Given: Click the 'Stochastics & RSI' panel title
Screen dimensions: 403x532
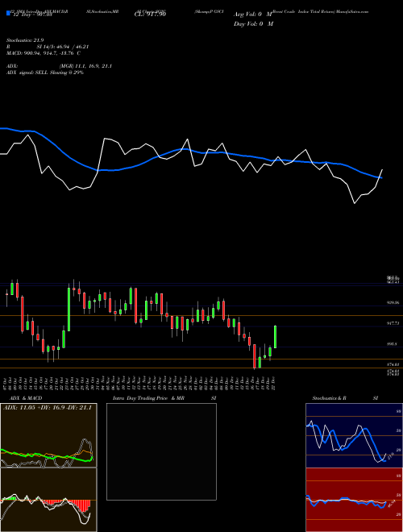Looking at the screenshot, I should point(345,398).
